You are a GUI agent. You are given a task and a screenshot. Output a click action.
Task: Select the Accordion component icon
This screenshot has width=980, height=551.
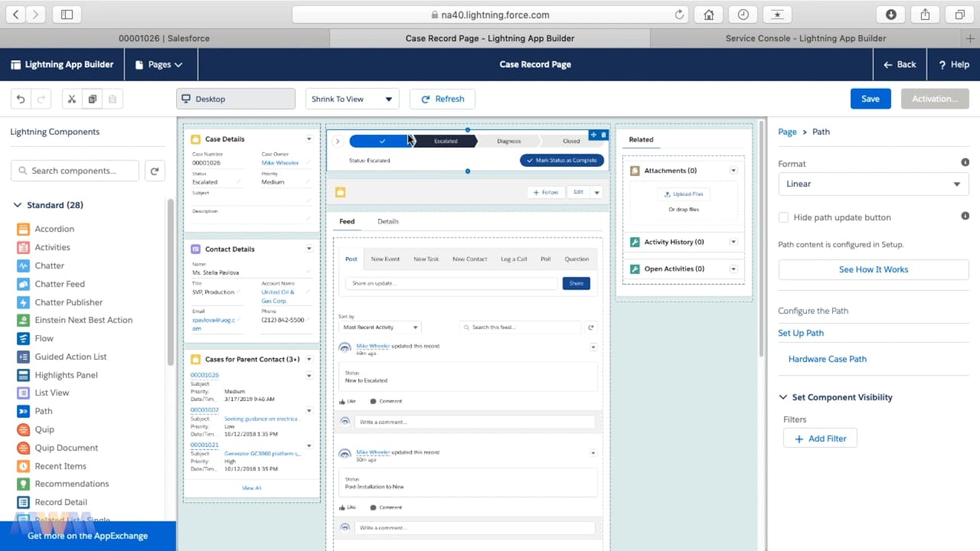pyautogui.click(x=23, y=229)
